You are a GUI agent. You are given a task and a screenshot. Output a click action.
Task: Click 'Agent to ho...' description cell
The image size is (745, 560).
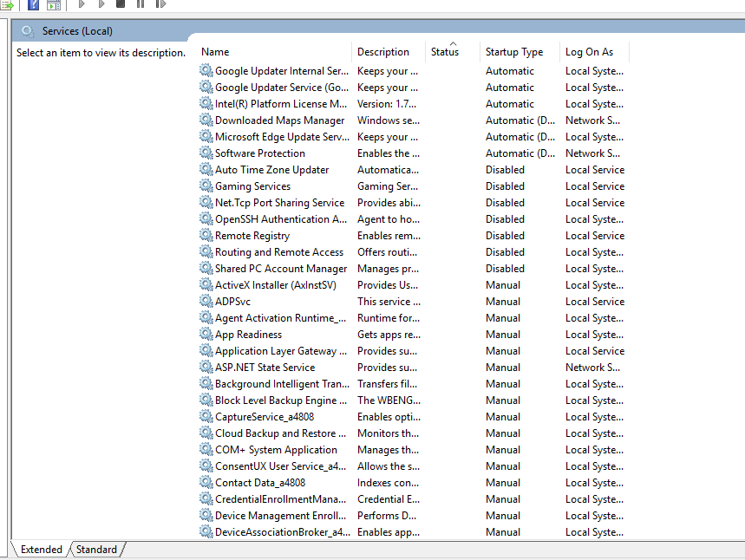pos(389,219)
